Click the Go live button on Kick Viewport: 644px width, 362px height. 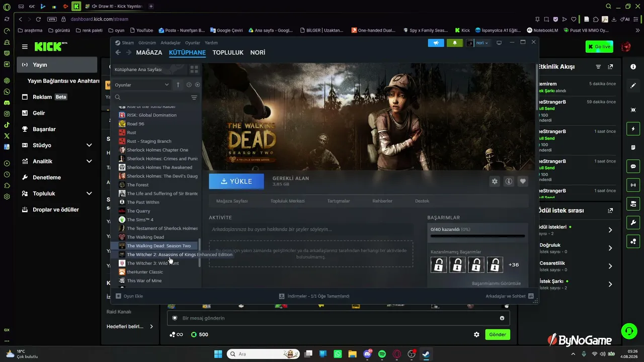click(599, 47)
